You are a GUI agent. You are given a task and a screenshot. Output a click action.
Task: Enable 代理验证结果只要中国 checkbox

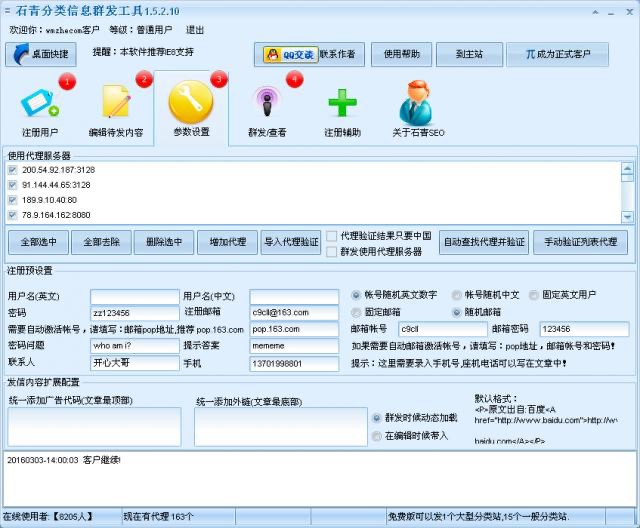point(332,236)
